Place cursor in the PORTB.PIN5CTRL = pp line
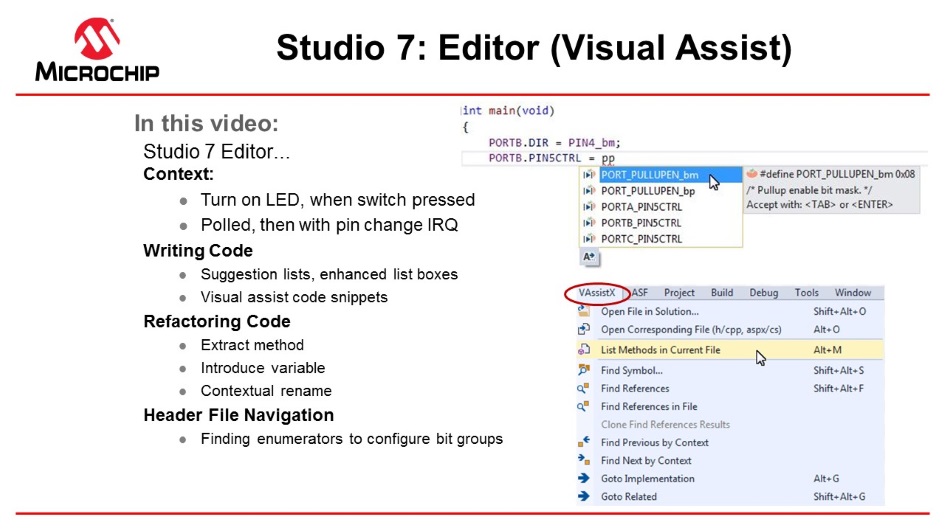Viewport: 945px width, 531px height. tap(551, 159)
